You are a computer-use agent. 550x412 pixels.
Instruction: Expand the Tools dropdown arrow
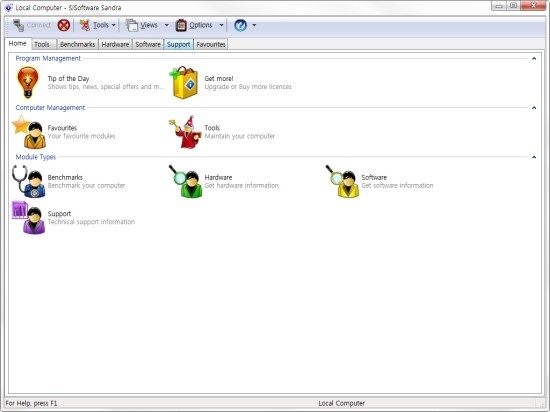coord(113,25)
